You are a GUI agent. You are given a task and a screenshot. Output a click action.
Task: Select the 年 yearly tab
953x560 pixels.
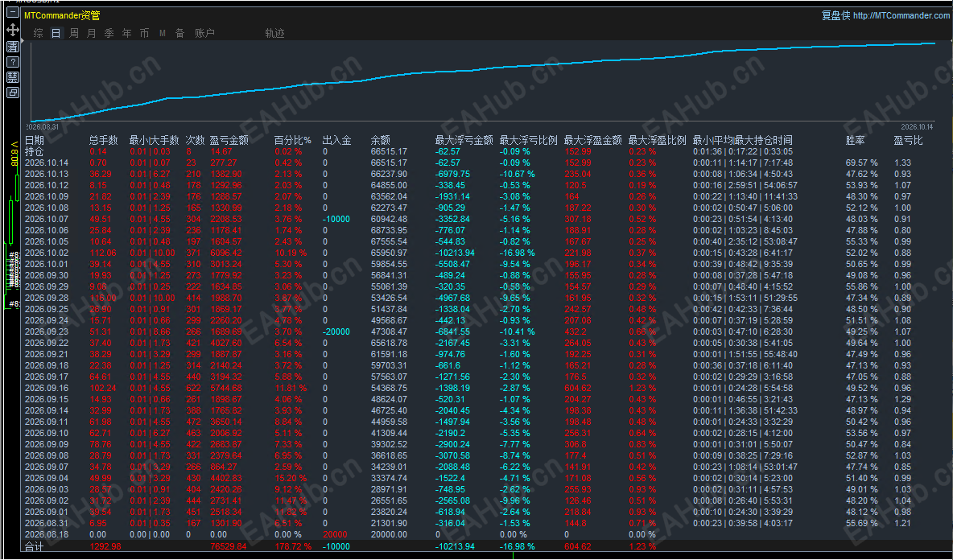tap(126, 33)
